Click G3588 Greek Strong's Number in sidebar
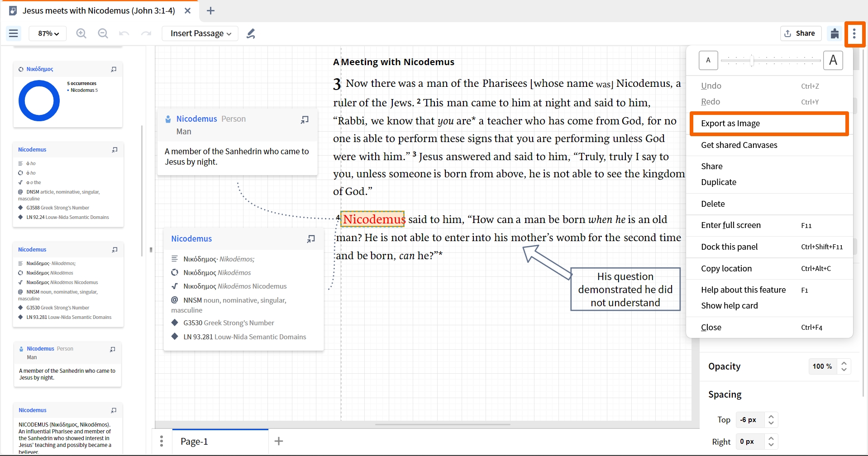Screen dimensions: 868x456 [x=57, y=208]
